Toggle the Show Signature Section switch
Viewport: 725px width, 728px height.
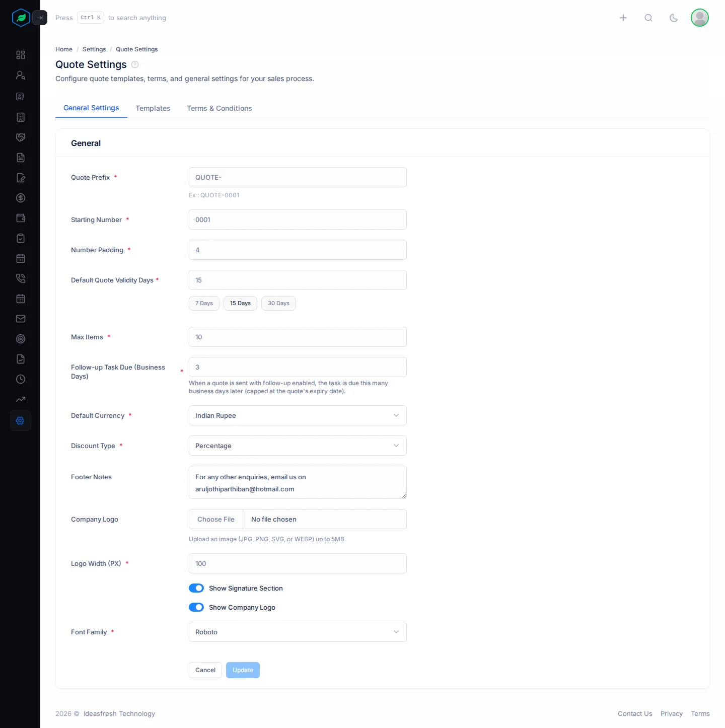point(196,588)
